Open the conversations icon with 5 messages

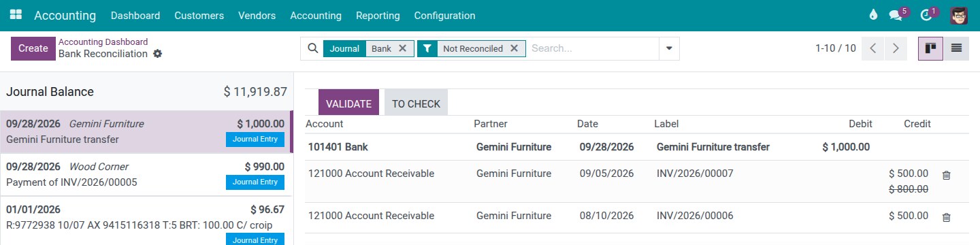pyautogui.click(x=896, y=15)
